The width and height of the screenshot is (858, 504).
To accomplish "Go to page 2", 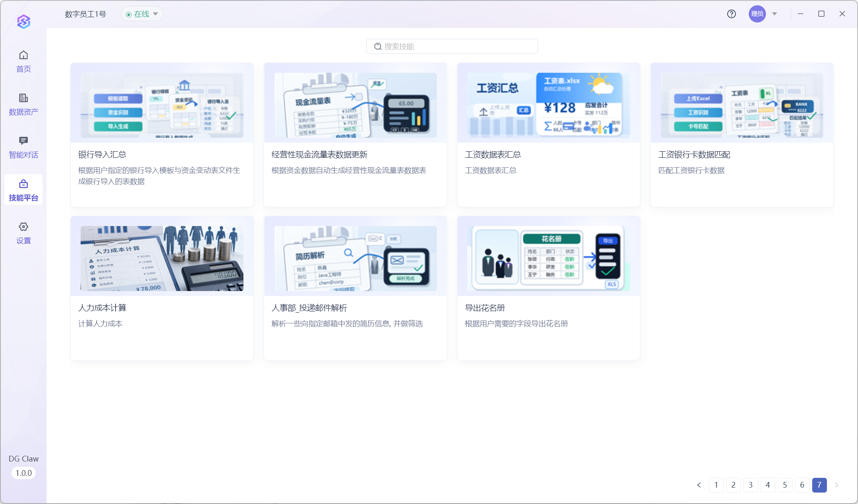I will pyautogui.click(x=733, y=485).
